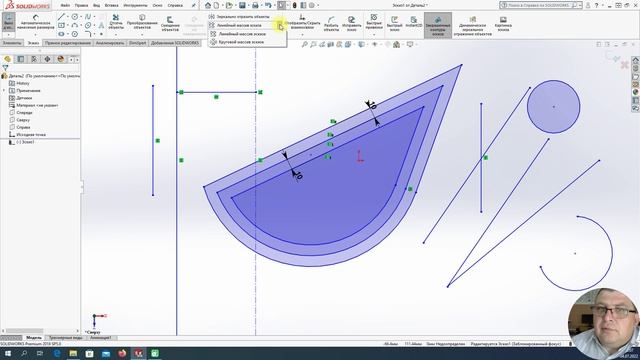
Task: Open the FeatureManager design tree tab
Action: 7,59
